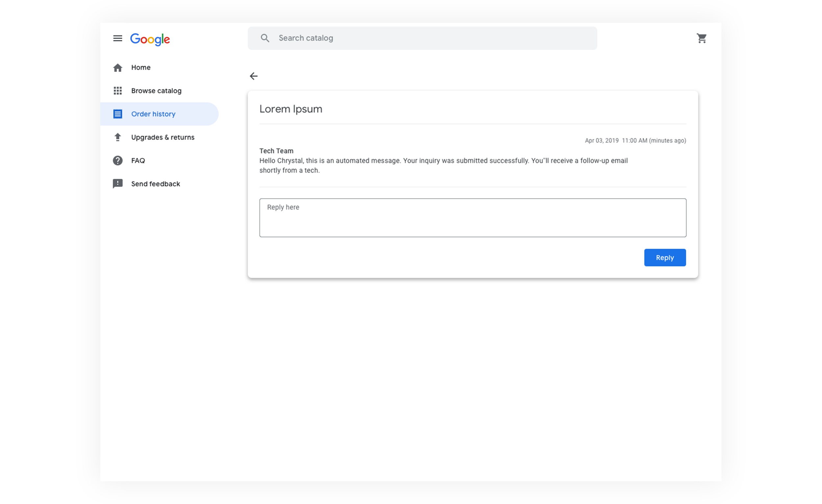This screenshot has width=822, height=504.
Task: Select the Order history label
Action: [x=153, y=114]
